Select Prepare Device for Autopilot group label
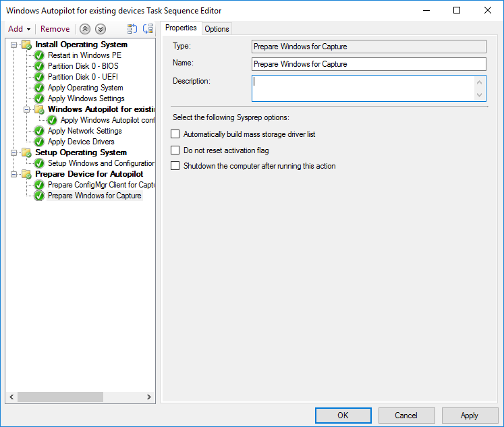The width and height of the screenshot is (504, 427). pyautogui.click(x=89, y=174)
